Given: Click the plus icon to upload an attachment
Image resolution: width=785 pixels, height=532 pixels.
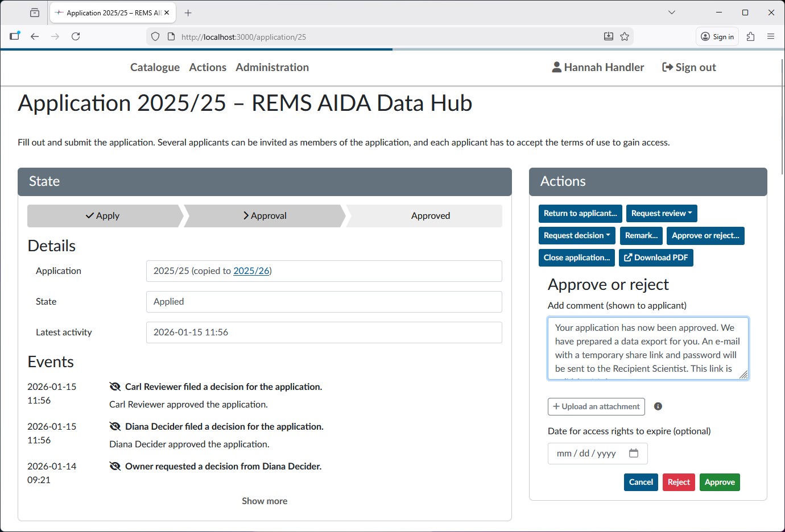Looking at the screenshot, I should [x=556, y=406].
